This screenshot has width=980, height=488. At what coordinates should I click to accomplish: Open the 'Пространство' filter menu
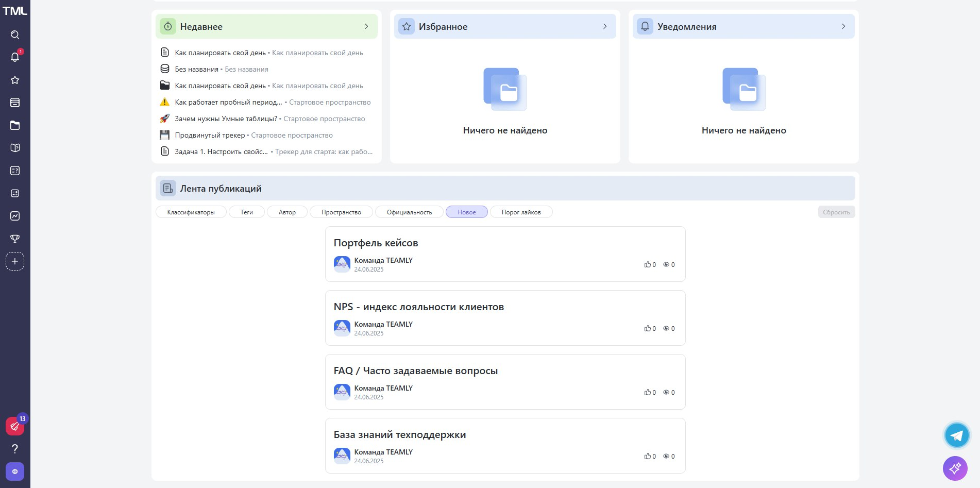click(341, 212)
